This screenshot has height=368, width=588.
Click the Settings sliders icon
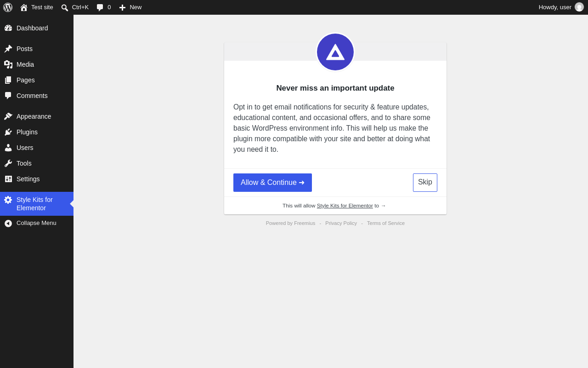8,179
